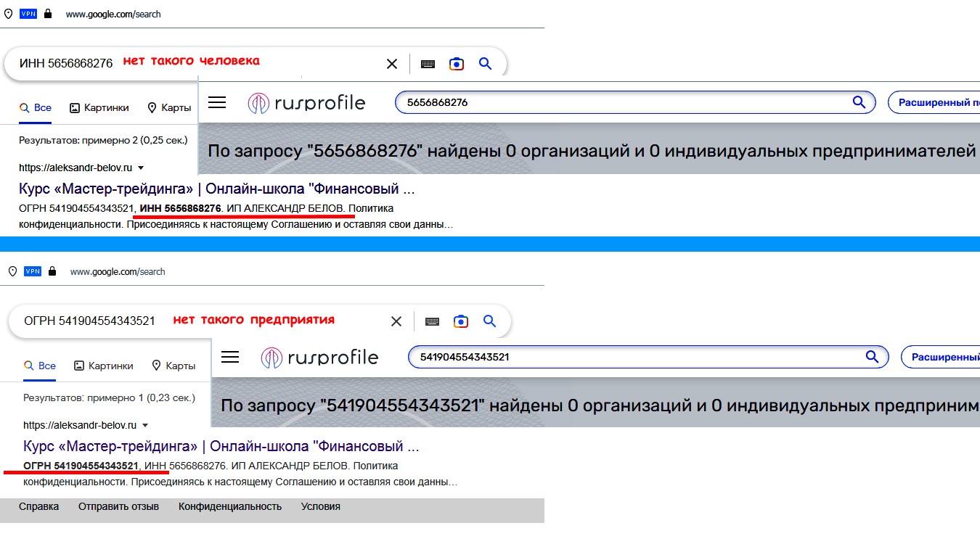Click Отправить отзыв footer link
The image size is (980, 544).
(118, 506)
